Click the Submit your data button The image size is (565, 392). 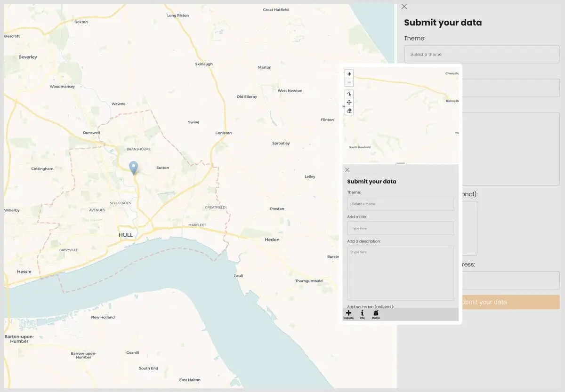click(x=511, y=302)
